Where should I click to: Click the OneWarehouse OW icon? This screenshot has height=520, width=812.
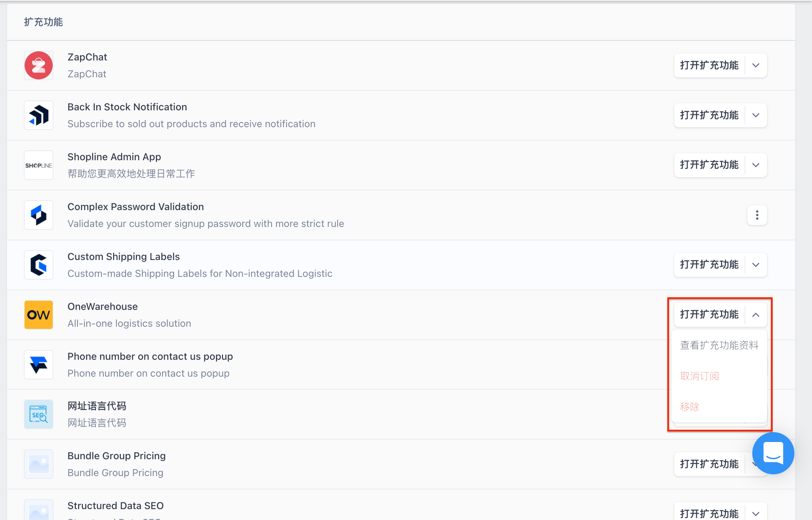[39, 315]
